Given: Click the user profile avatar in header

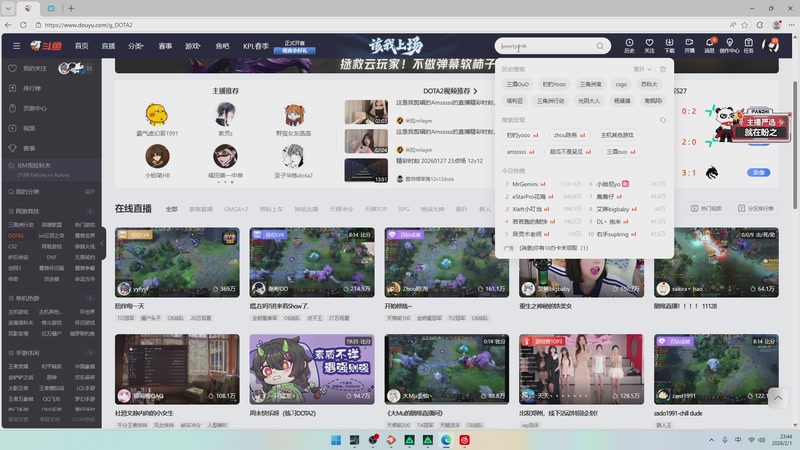Looking at the screenshot, I should 770,46.
